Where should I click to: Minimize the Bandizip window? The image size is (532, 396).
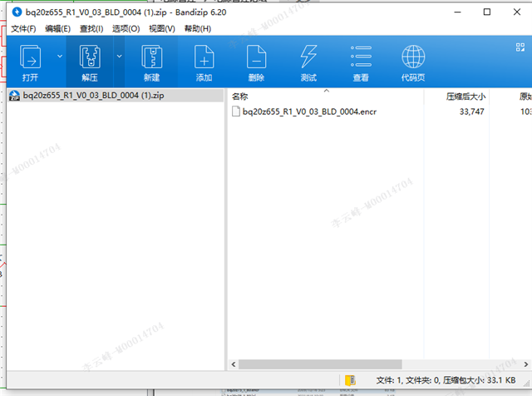tap(457, 12)
